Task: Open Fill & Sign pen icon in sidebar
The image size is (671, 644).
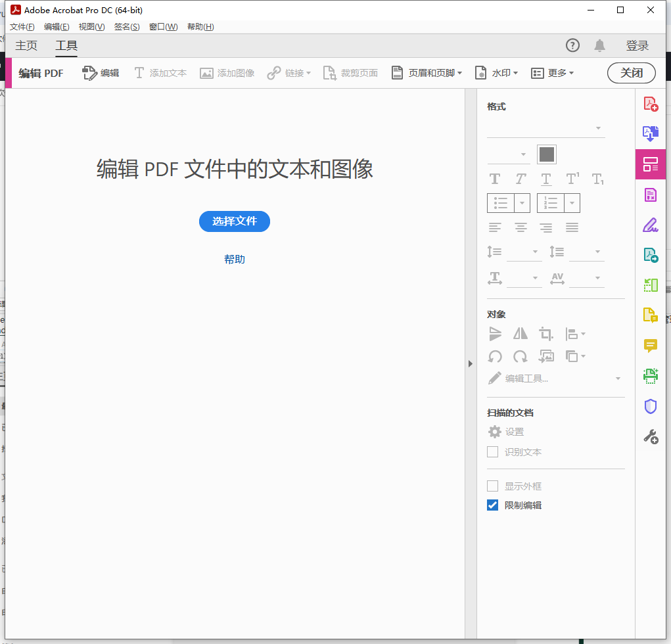Action: coord(651,225)
